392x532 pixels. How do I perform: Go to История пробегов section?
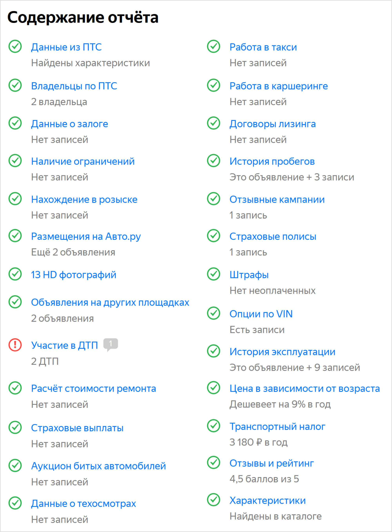(x=272, y=161)
